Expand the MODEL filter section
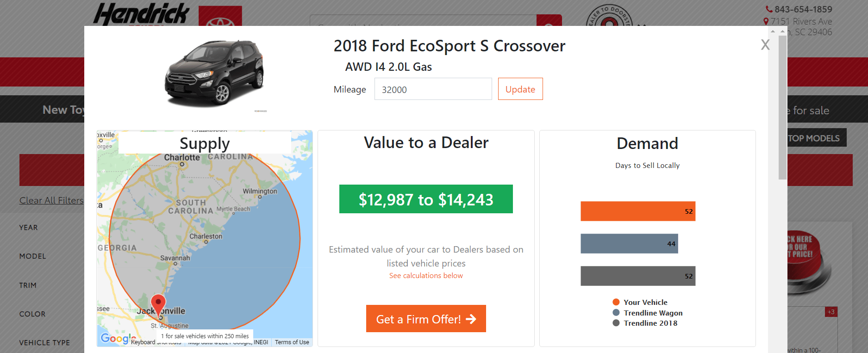The width and height of the screenshot is (868, 353). coord(32,256)
